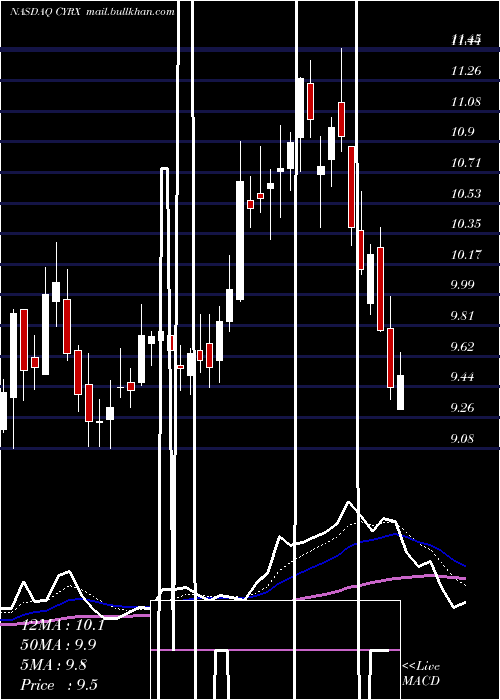
Task: Click the 11.08 price axis label
Action: coord(466,101)
